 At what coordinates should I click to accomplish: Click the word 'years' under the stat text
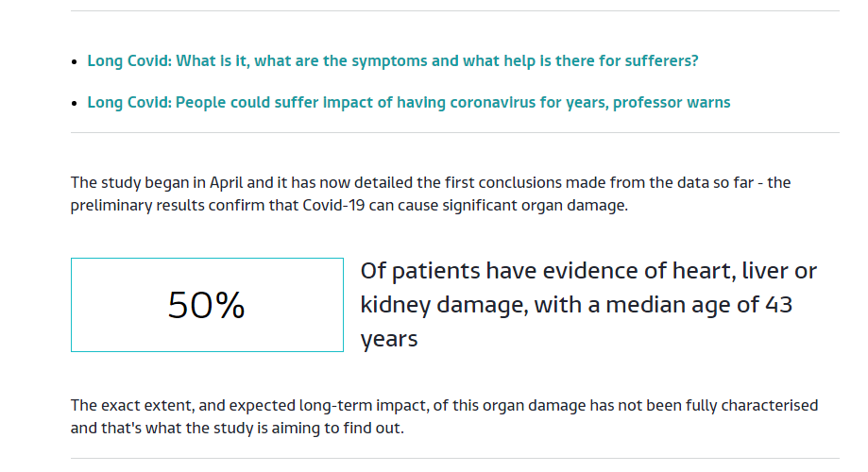coord(389,339)
